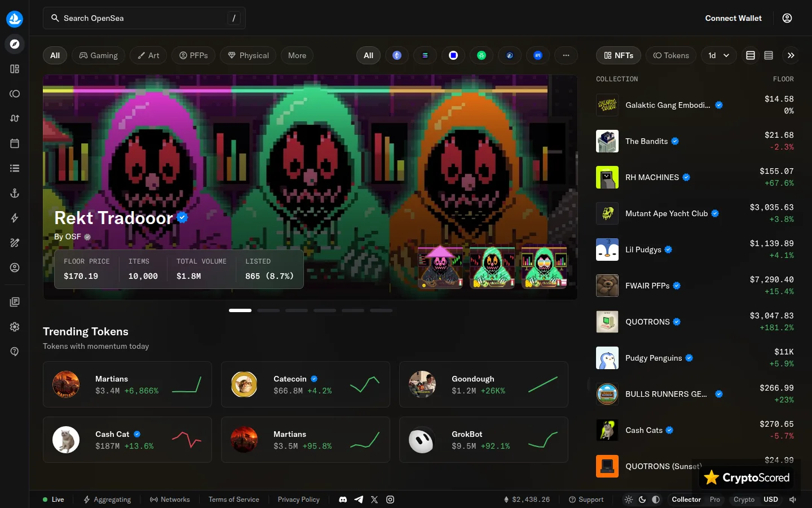Open the Rekt Tradooor collection title
This screenshot has height=508, width=812.
point(113,218)
